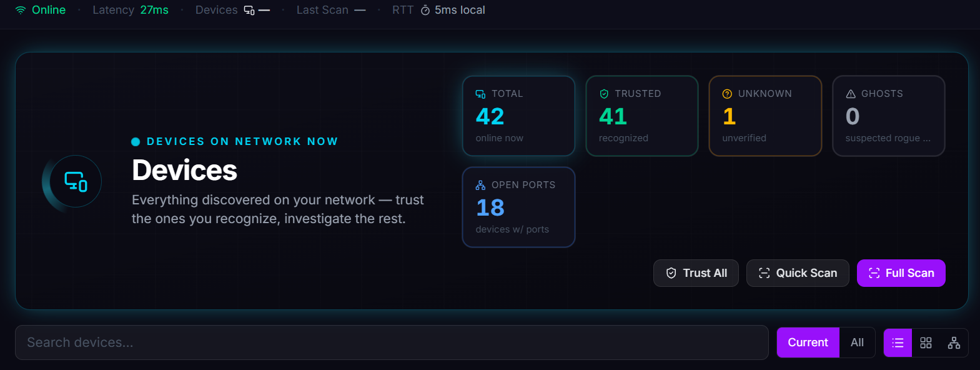Click the large Devices icon beside heading
Viewport: 980px width, 370px height.
[76, 182]
